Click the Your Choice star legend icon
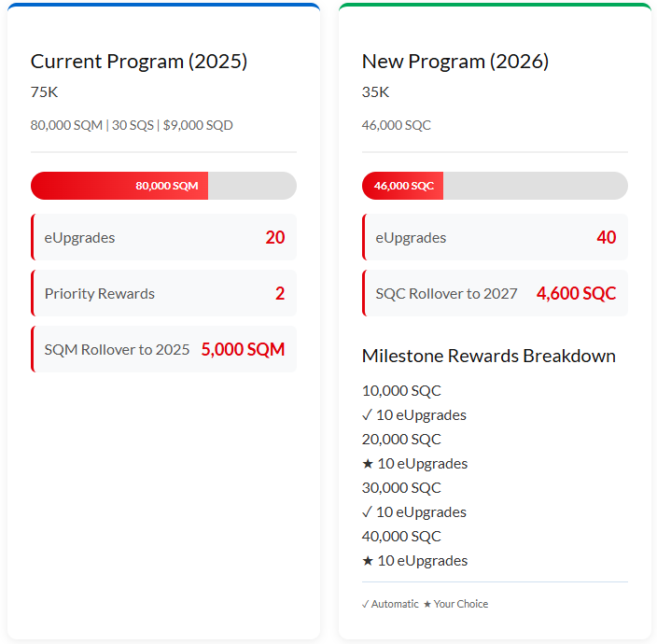Viewport: 657px width, 644px height. pos(427,604)
